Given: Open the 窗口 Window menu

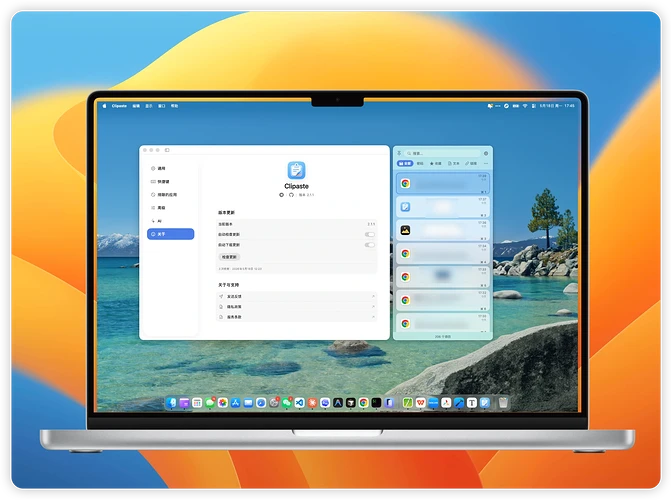Looking at the screenshot, I should tap(162, 106).
